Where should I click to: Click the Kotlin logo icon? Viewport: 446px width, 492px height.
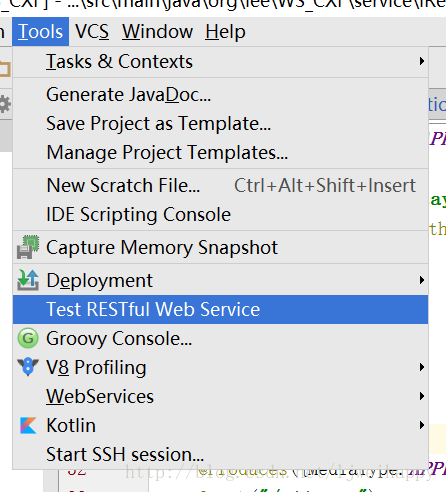pos(28,425)
